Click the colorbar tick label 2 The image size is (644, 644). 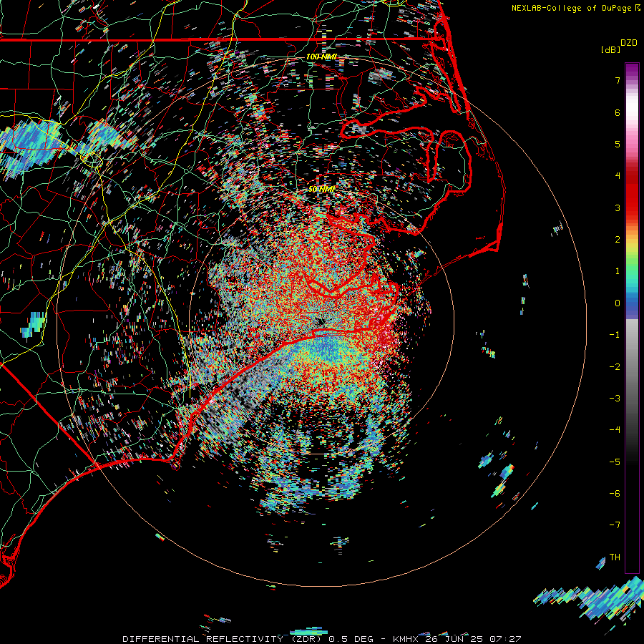pyautogui.click(x=618, y=240)
